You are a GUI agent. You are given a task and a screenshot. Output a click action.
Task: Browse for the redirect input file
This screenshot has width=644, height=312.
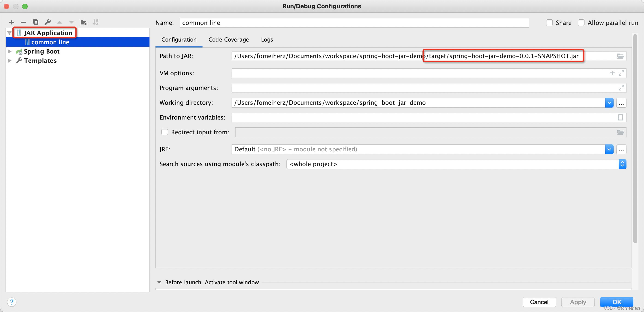pyautogui.click(x=620, y=132)
